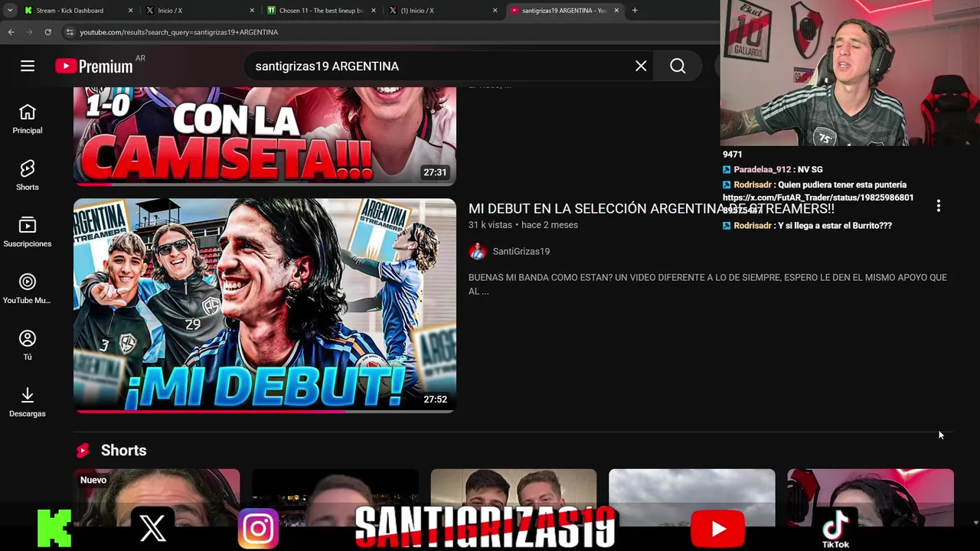
Task: Go to Principal home in sidebar
Action: tap(28, 119)
